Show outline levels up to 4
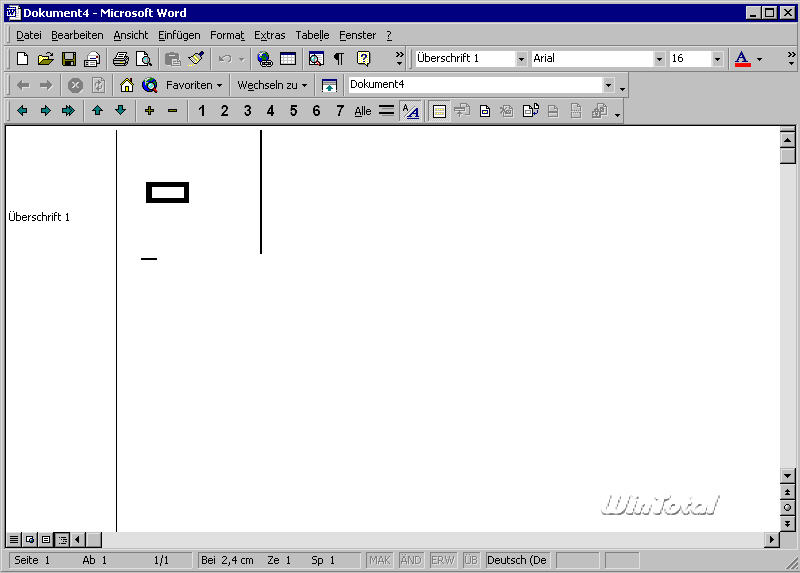This screenshot has height=573, width=800. [x=270, y=111]
